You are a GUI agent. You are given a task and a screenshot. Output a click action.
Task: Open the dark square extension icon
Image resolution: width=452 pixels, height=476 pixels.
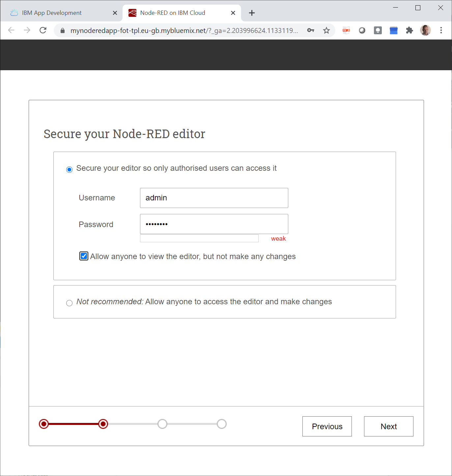click(x=378, y=30)
